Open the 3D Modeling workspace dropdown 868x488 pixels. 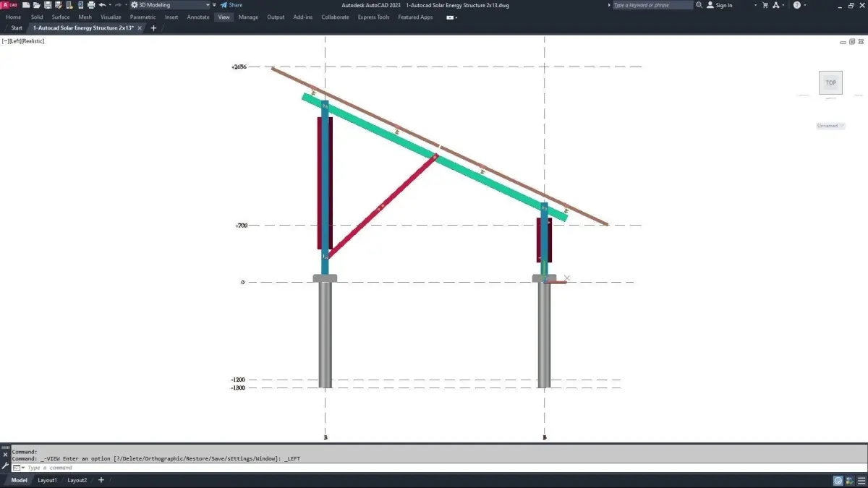click(169, 5)
